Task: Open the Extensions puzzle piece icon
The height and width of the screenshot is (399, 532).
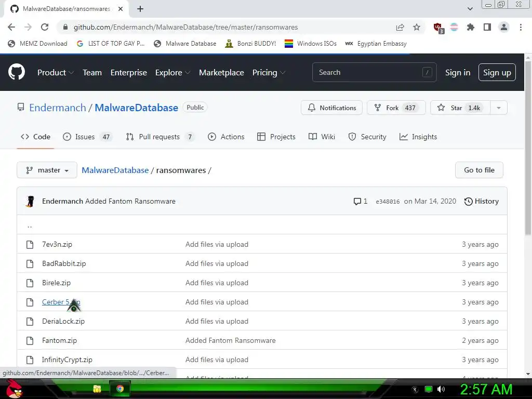Action: click(470, 27)
